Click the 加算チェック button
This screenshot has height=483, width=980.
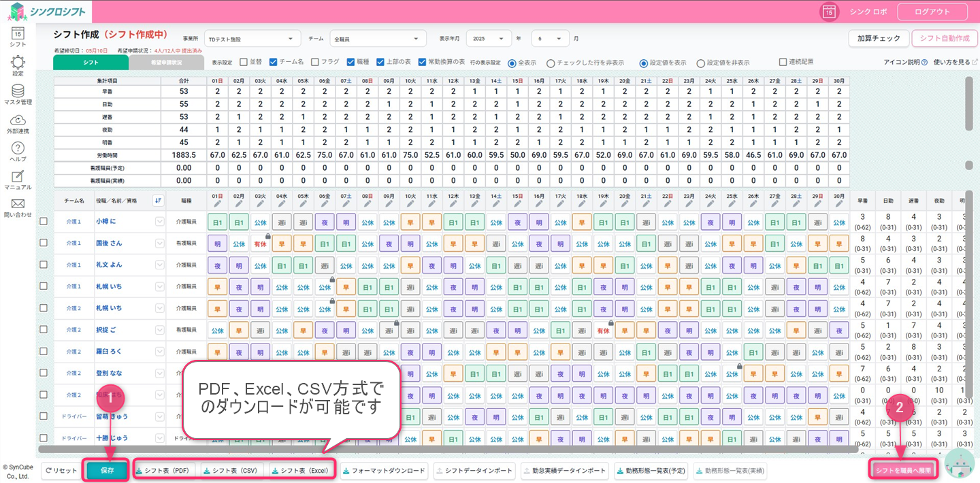pos(879,39)
